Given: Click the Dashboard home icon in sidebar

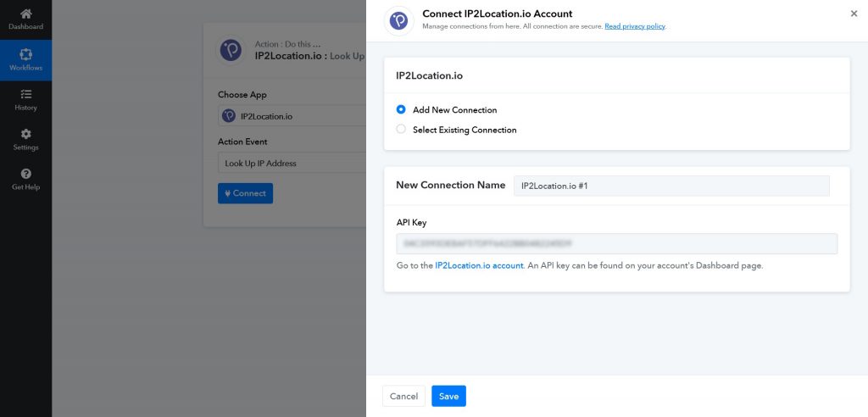Looking at the screenshot, I should [x=25, y=14].
